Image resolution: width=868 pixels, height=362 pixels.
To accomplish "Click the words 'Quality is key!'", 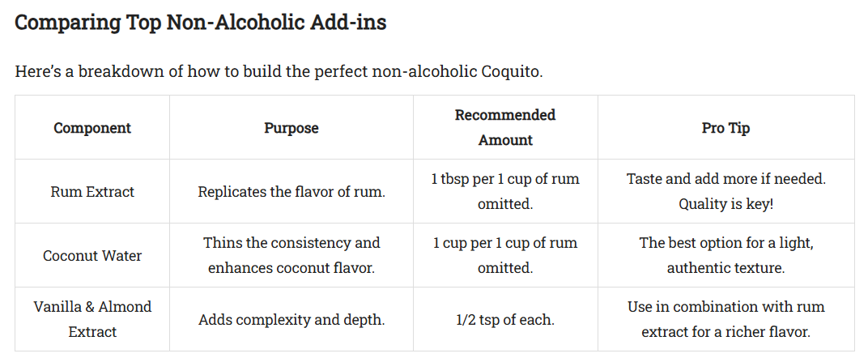I will point(725,204).
